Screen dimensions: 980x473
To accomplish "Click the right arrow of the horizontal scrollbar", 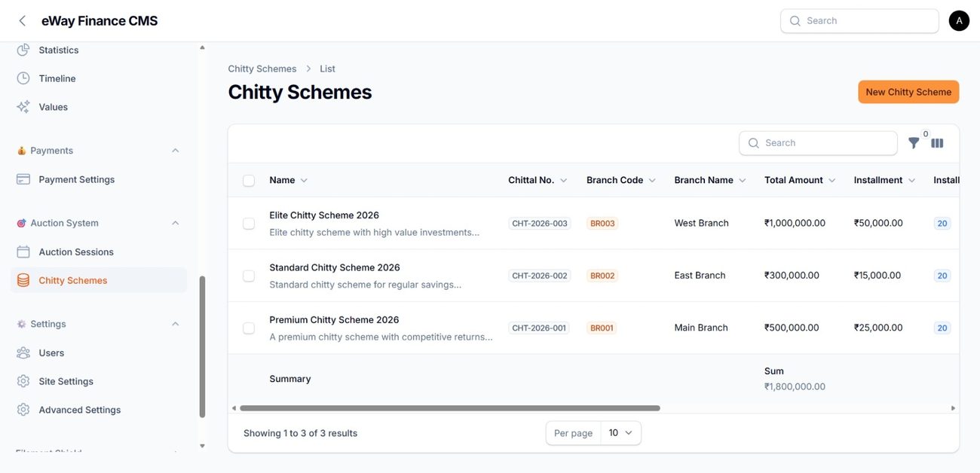I will [x=953, y=408].
